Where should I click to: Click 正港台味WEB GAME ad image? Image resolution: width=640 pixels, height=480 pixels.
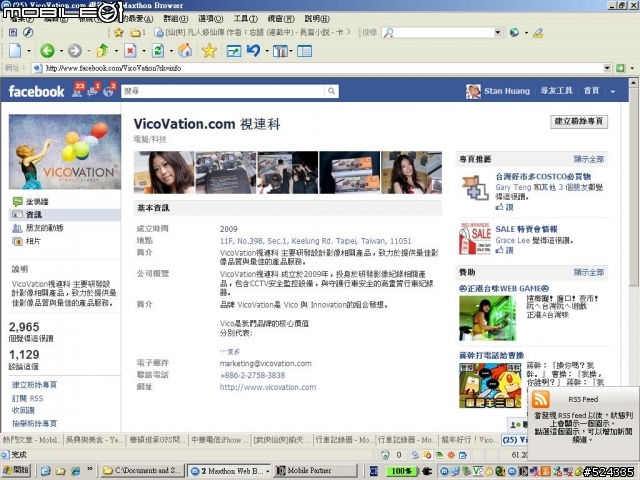tap(487, 318)
